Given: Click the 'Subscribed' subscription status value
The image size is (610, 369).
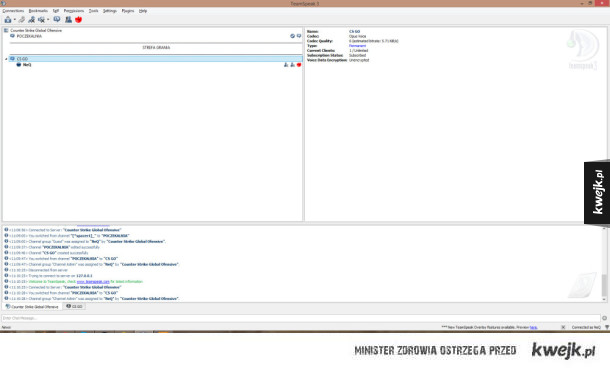Looking at the screenshot, I should [357, 56].
